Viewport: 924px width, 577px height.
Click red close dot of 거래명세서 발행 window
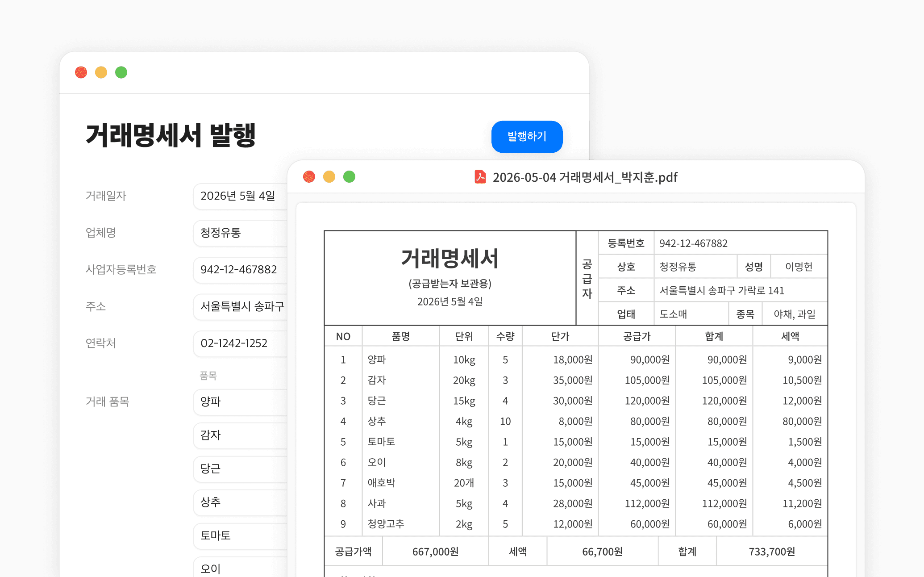(81, 72)
